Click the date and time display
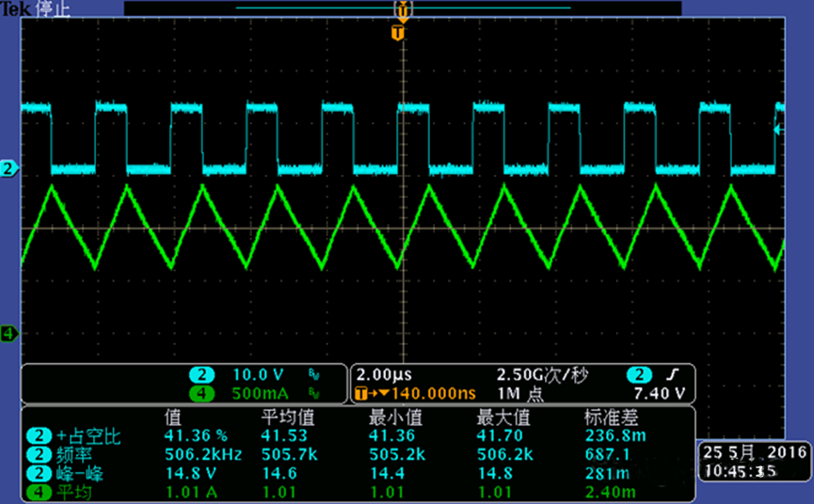The image size is (814, 504). tap(754, 461)
